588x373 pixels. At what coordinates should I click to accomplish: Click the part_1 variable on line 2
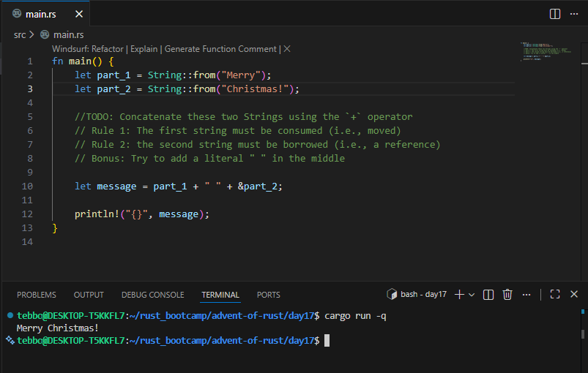click(113, 75)
